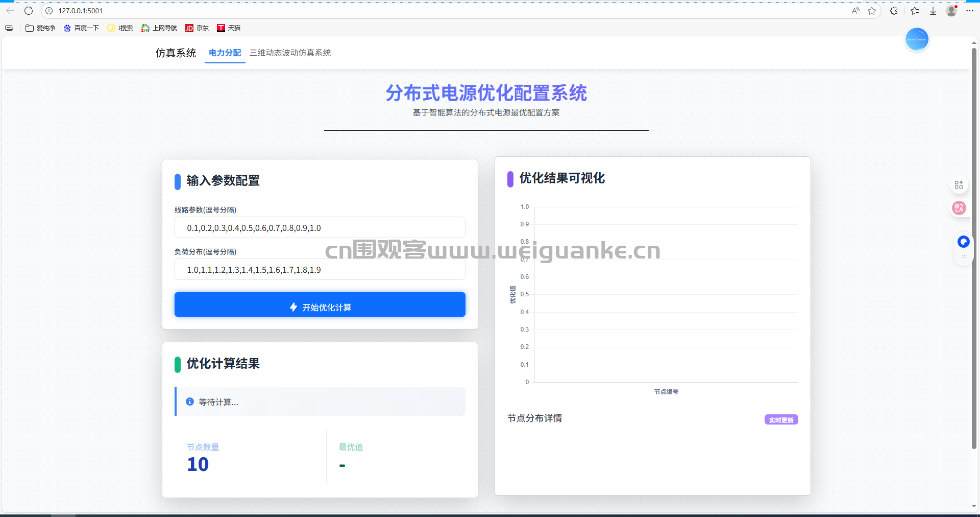Open the browser downloads icon
Viewport: 980px width, 517px height.
click(933, 11)
